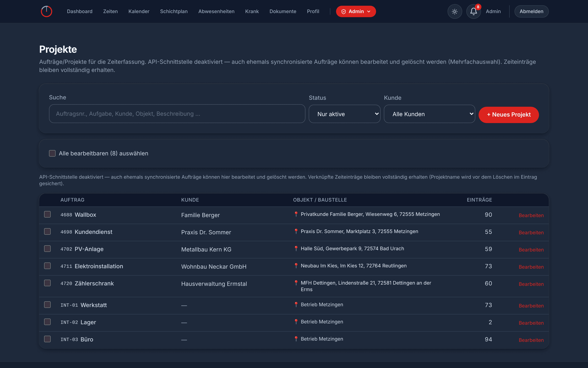Image resolution: width=588 pixels, height=368 pixels.
Task: Open Schichtplan navigation item
Action: [174, 11]
